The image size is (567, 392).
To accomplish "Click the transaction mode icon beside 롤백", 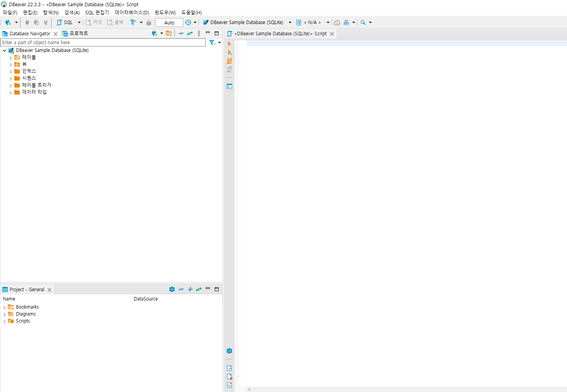I will pyautogui.click(x=133, y=22).
